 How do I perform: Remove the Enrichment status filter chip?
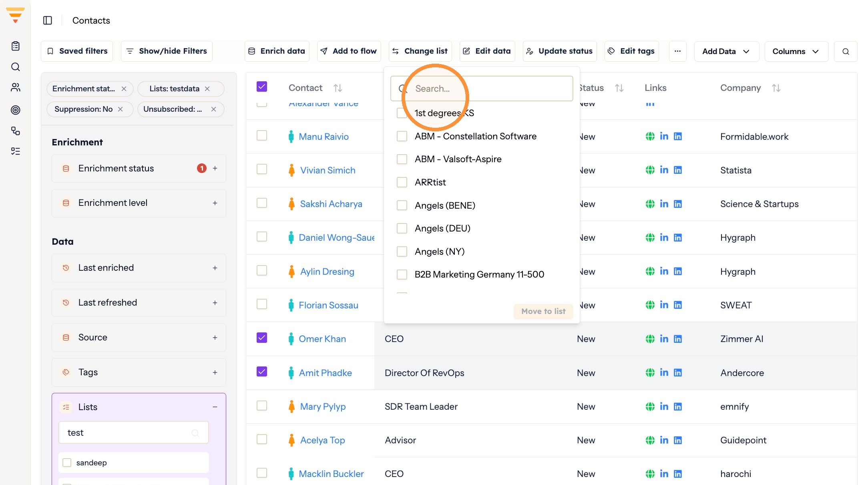124,89
